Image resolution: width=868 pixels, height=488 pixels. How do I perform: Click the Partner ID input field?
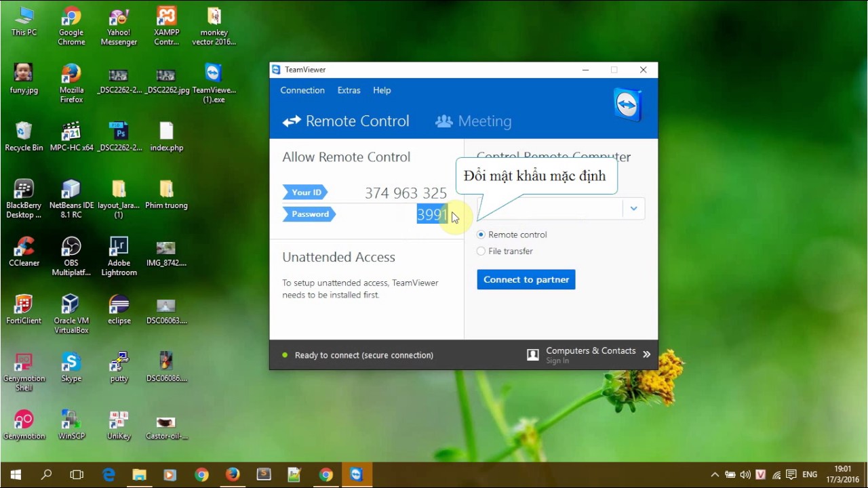(x=549, y=209)
